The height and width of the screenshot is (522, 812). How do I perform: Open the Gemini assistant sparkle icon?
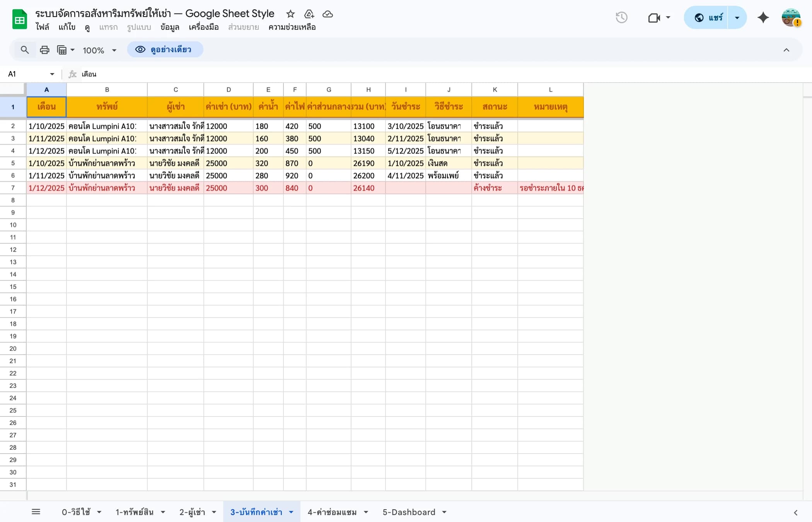(x=763, y=17)
